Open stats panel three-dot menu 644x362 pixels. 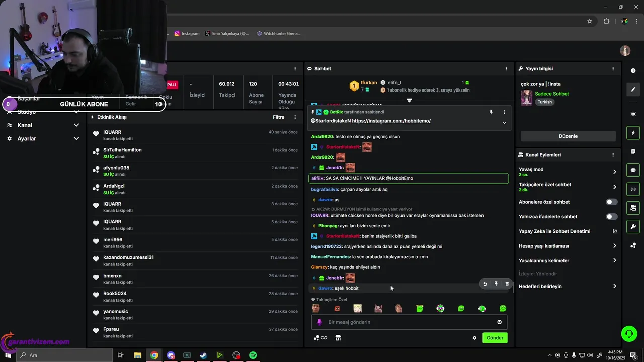(295, 69)
